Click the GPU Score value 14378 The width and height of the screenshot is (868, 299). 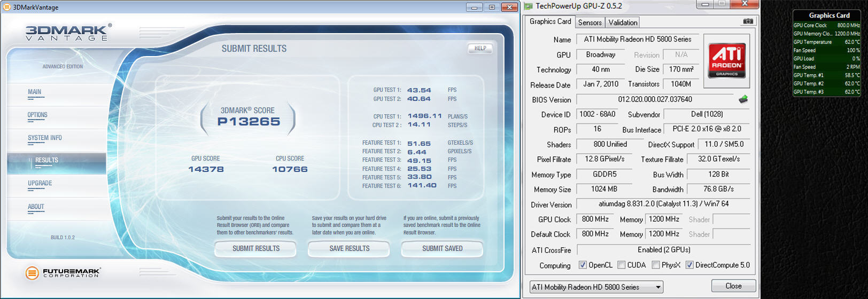[206, 169]
